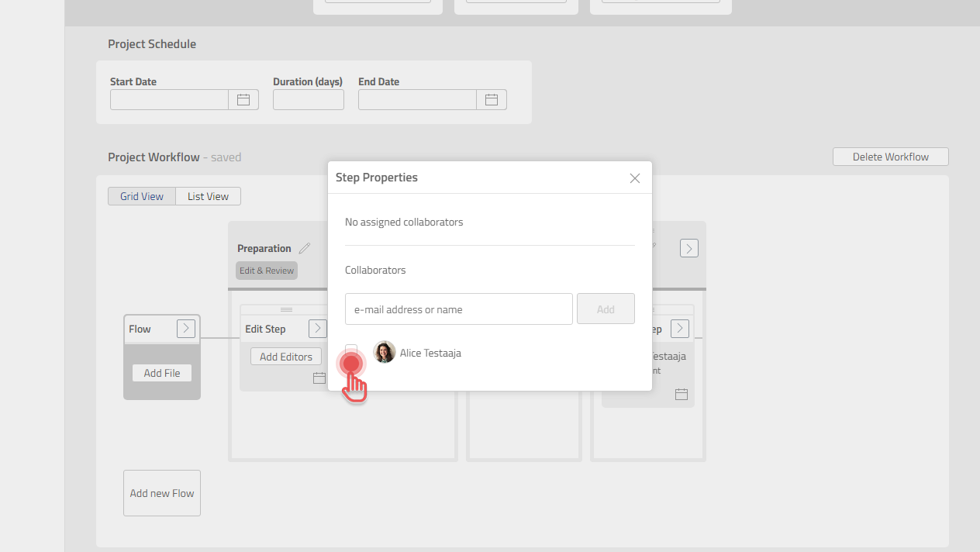The width and height of the screenshot is (980, 552).
Task: Click the e-mail address or name input field
Action: [x=458, y=309]
